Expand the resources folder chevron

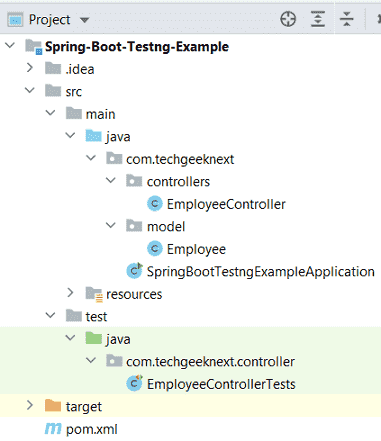(x=70, y=293)
